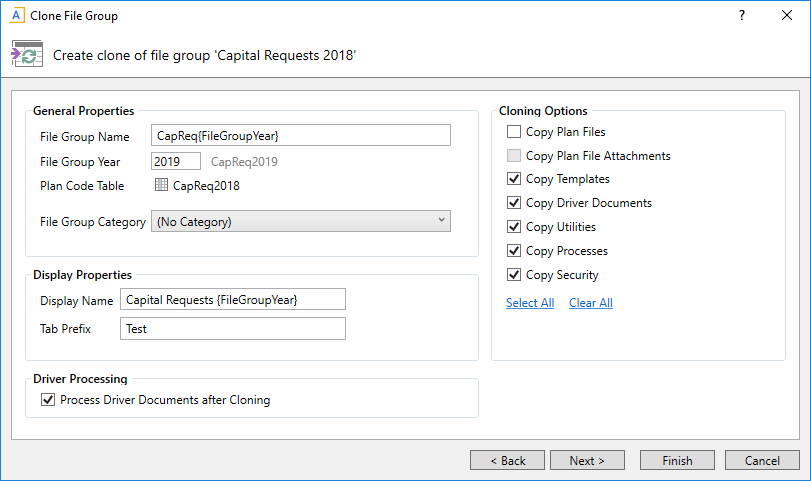Uncheck the Copy Processes option
This screenshot has width=811, height=481.
[x=514, y=251]
